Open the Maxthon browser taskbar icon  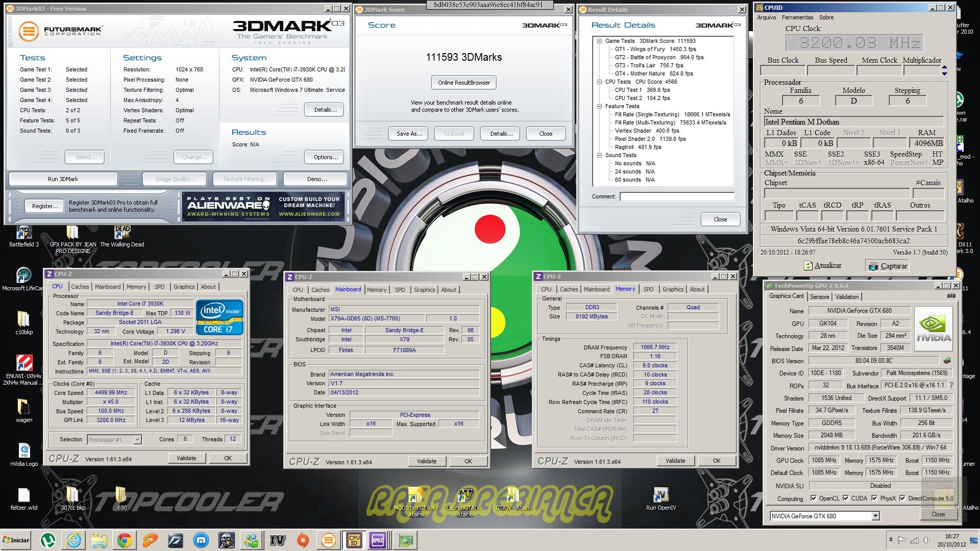(x=201, y=540)
